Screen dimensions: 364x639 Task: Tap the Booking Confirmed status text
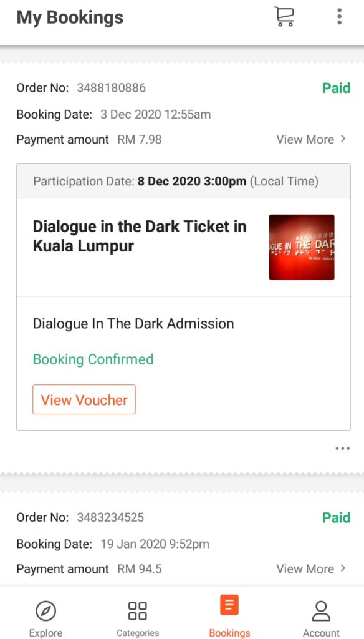pyautogui.click(x=93, y=361)
